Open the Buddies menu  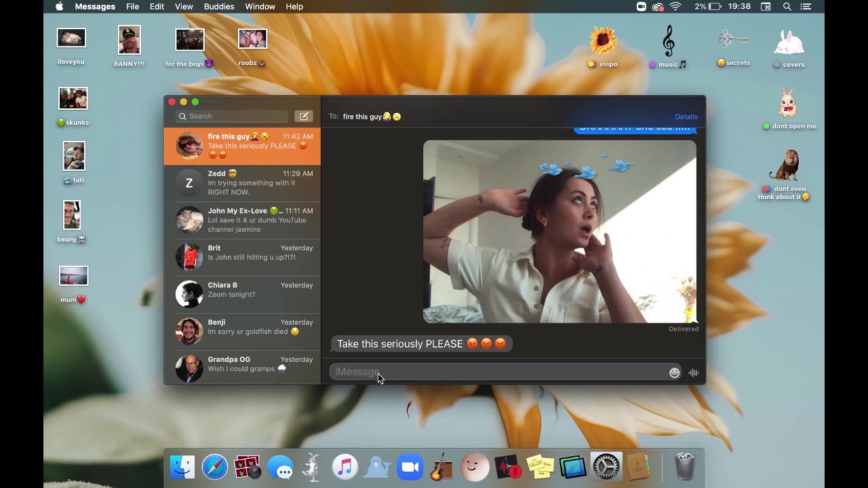[x=219, y=7]
